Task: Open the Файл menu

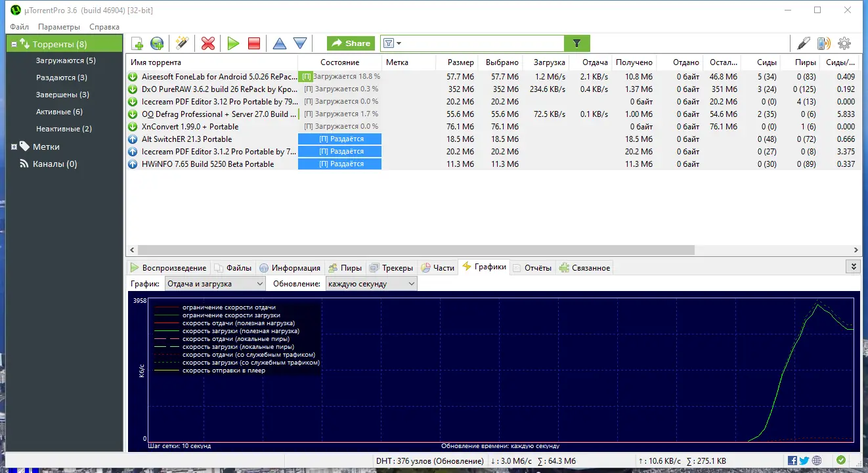Action: [19, 27]
